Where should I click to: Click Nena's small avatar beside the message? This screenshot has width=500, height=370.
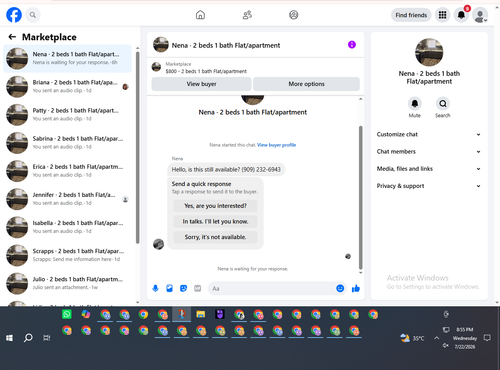pyautogui.click(x=158, y=244)
